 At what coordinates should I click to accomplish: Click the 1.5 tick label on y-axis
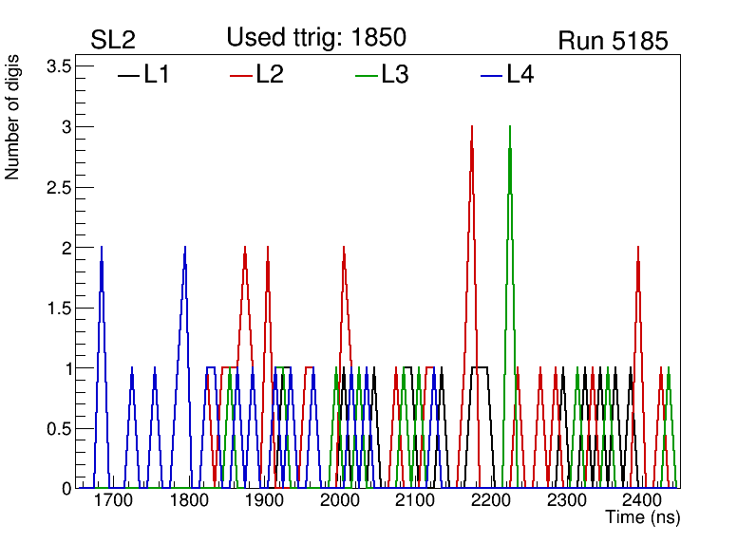point(58,308)
